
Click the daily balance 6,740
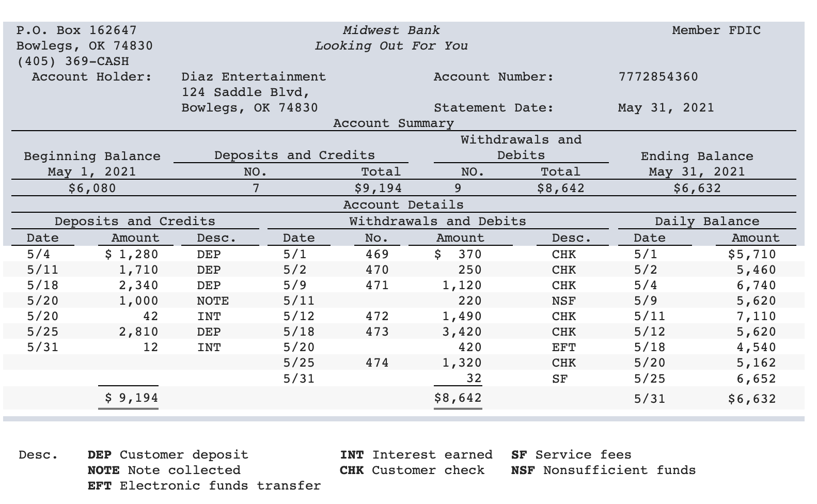click(756, 286)
